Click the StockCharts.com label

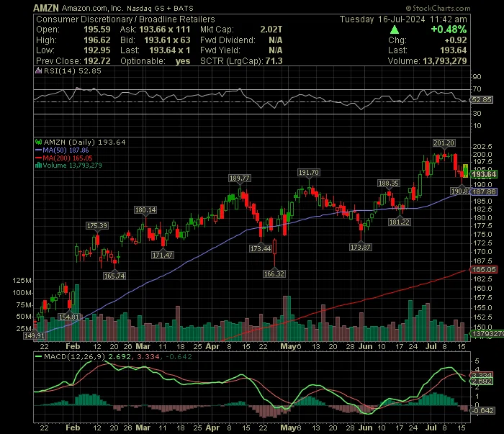tap(438, 9)
